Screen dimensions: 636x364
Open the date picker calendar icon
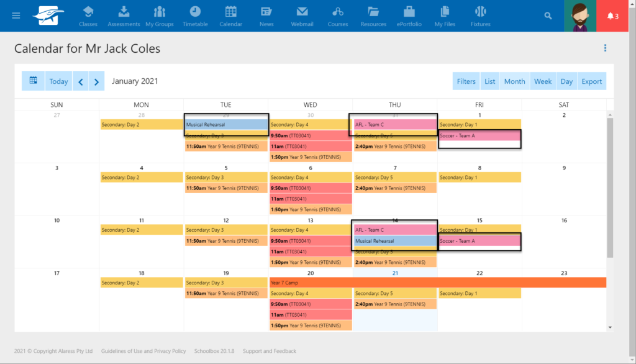pyautogui.click(x=33, y=81)
